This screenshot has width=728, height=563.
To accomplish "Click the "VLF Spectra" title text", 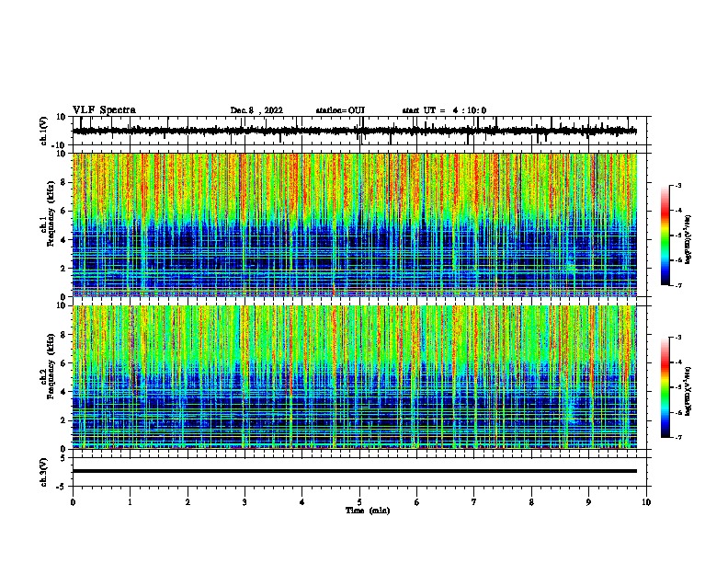I will click(x=104, y=110).
